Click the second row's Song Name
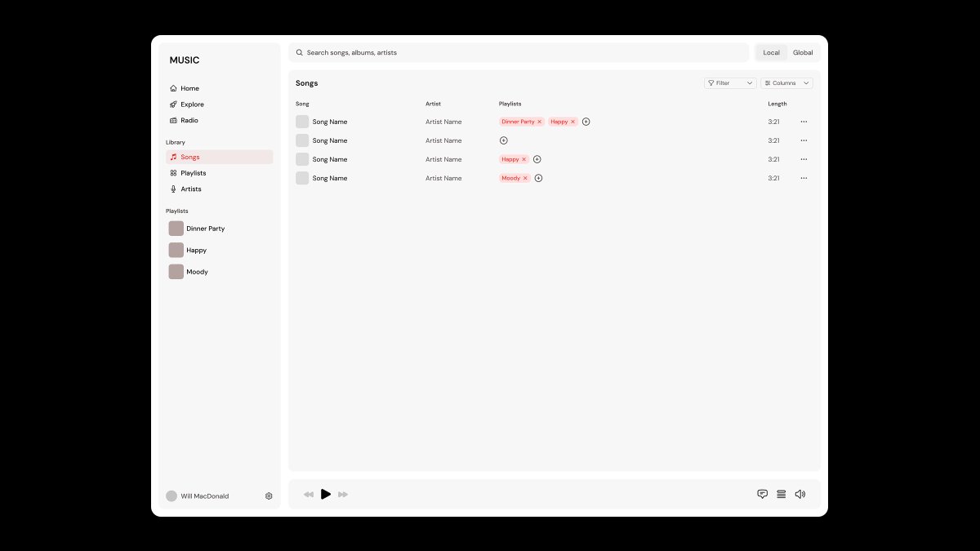The width and height of the screenshot is (980, 551). click(x=330, y=140)
